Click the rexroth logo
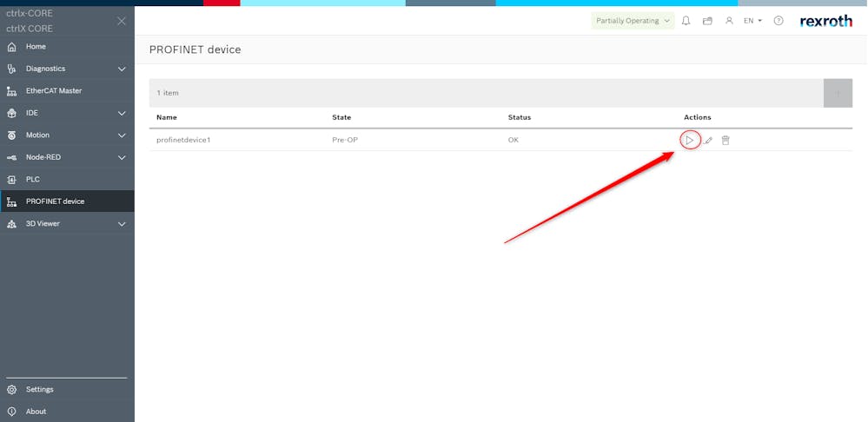 826,21
